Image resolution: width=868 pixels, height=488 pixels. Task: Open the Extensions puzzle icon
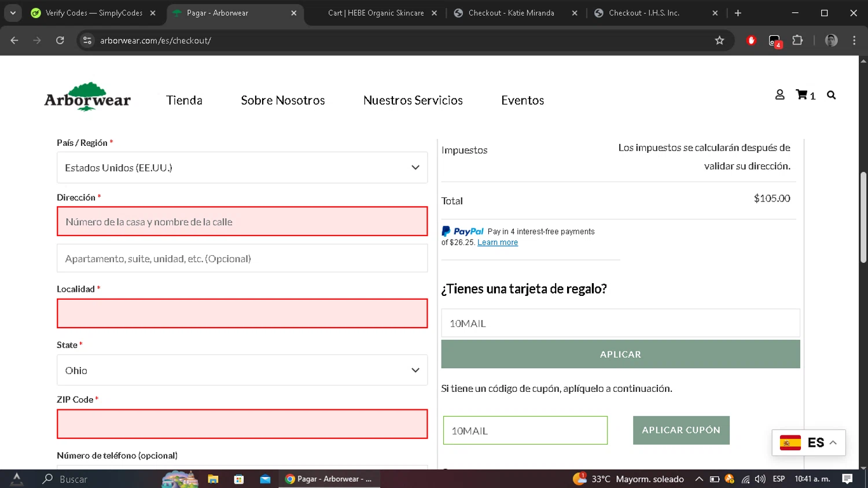pyautogui.click(x=797, y=40)
